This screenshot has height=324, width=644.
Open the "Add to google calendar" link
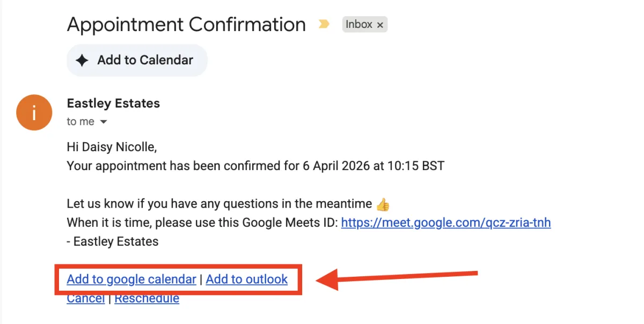pos(131,279)
